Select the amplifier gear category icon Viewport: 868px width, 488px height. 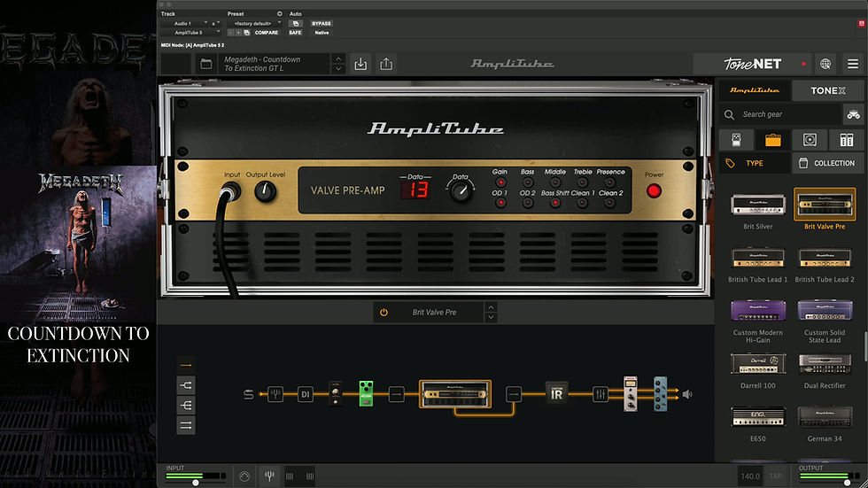772,140
